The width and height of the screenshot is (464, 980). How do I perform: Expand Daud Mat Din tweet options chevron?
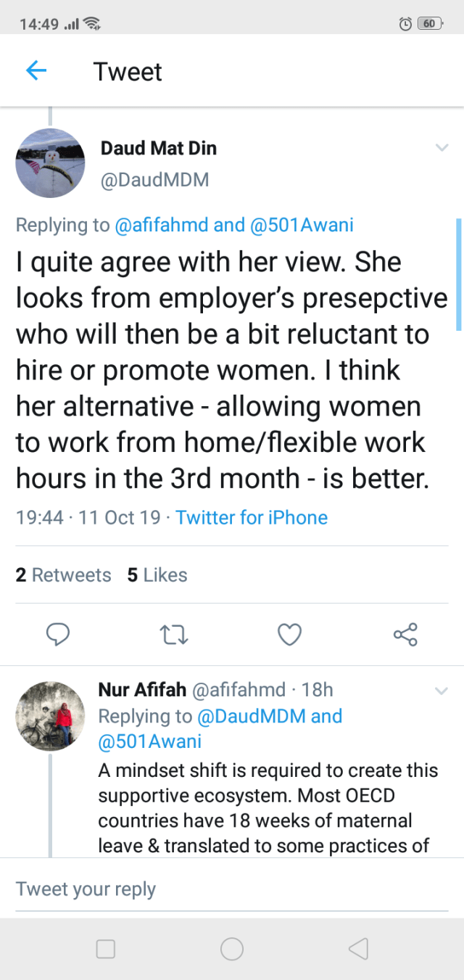coord(442,149)
